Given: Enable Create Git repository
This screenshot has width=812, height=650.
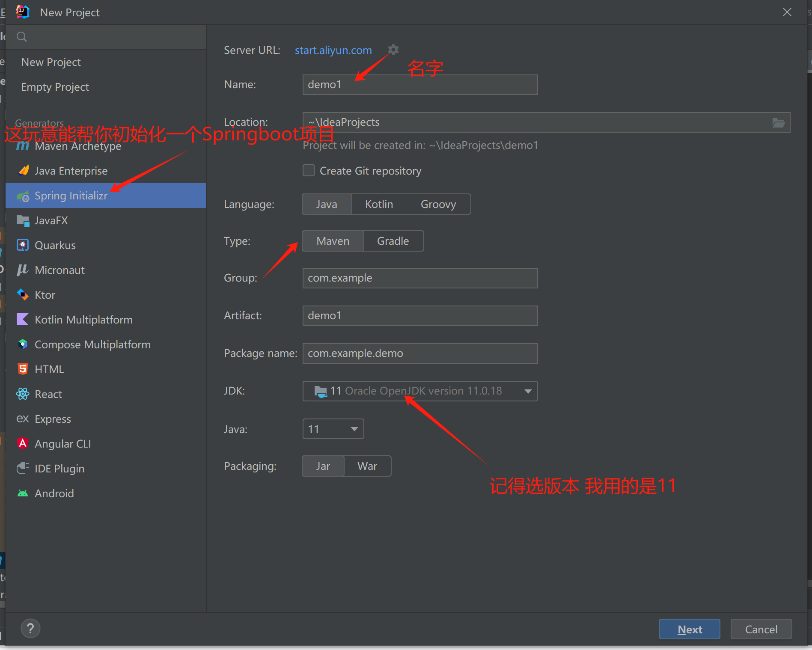Looking at the screenshot, I should tap(308, 170).
